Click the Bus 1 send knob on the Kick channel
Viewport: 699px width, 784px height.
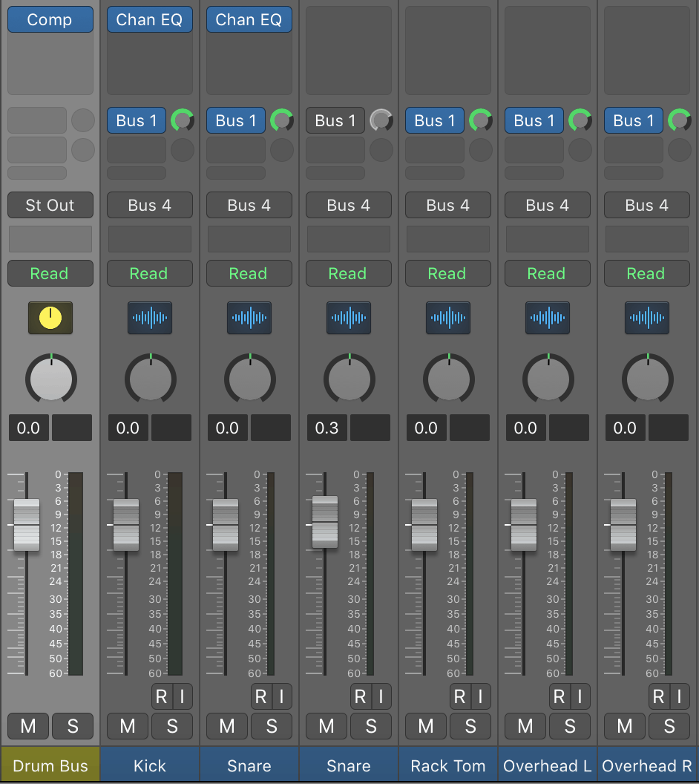pos(183,120)
